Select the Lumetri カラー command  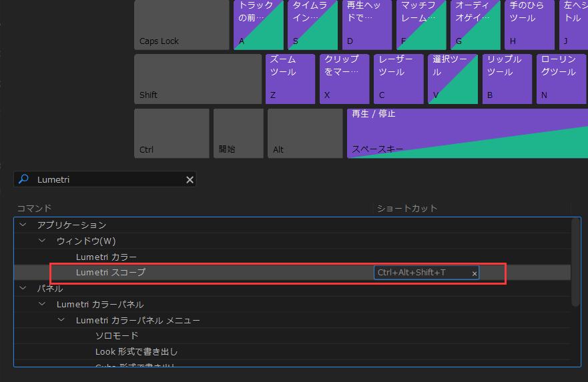[106, 257]
